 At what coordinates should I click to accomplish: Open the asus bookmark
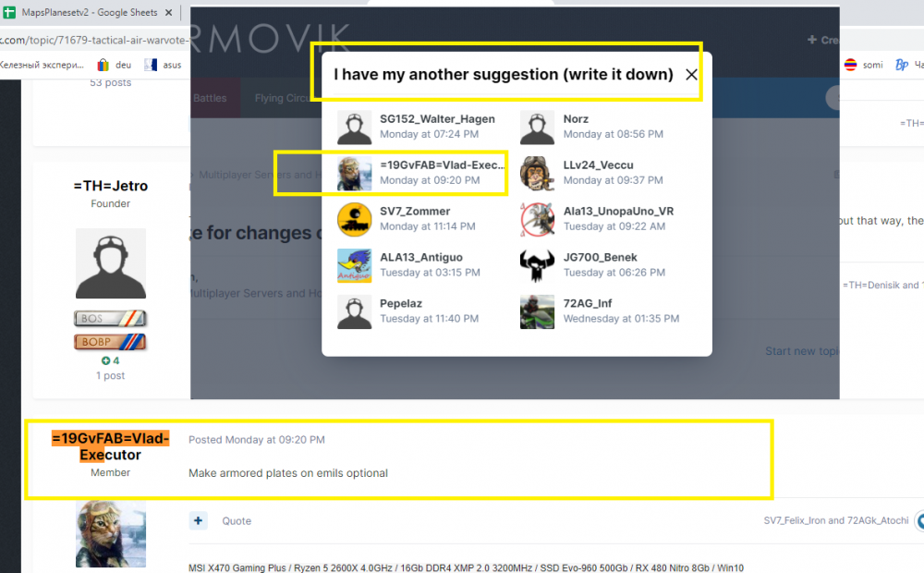click(x=164, y=65)
